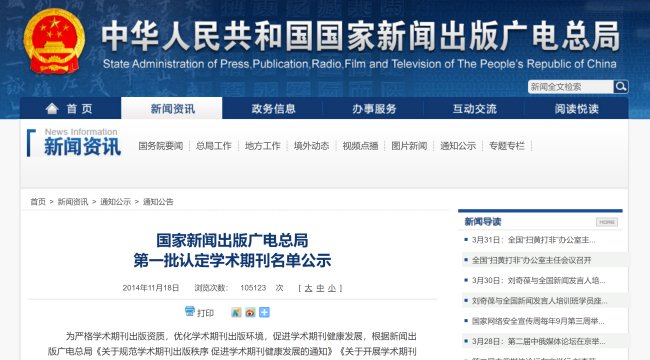The width and height of the screenshot is (650, 360).
Task: Go to 通知公示 subsection
Action: point(458,146)
